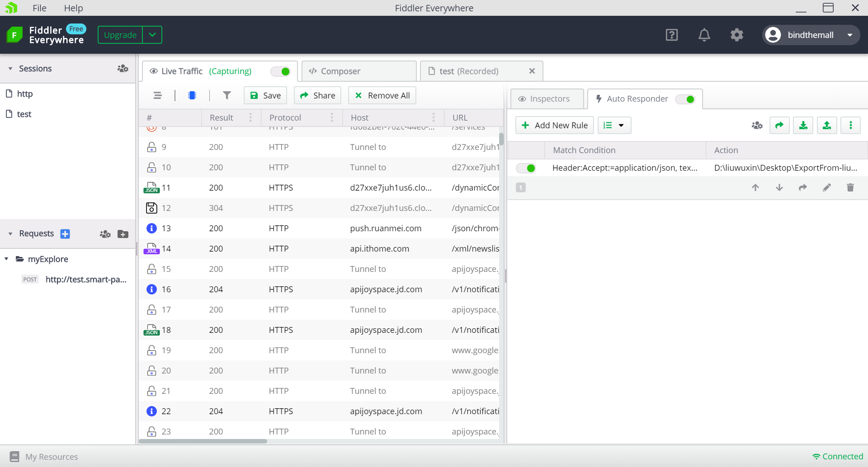This screenshot has height=467, width=868.
Task: Click the edit pencil icon for the rule
Action: (x=826, y=187)
